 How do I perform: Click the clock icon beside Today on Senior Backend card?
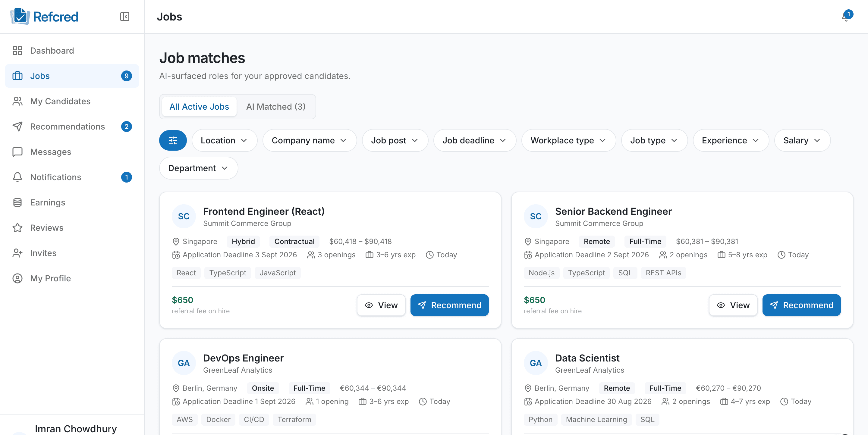pos(782,255)
